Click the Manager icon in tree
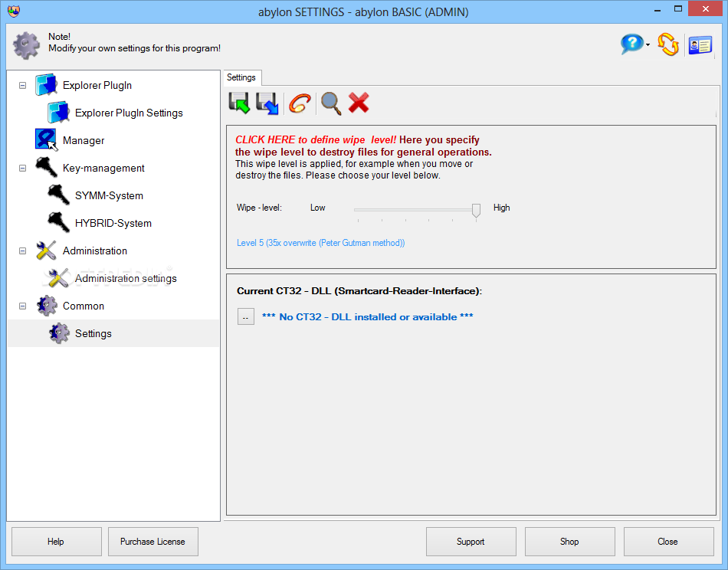This screenshot has height=570, width=728. tap(46, 140)
